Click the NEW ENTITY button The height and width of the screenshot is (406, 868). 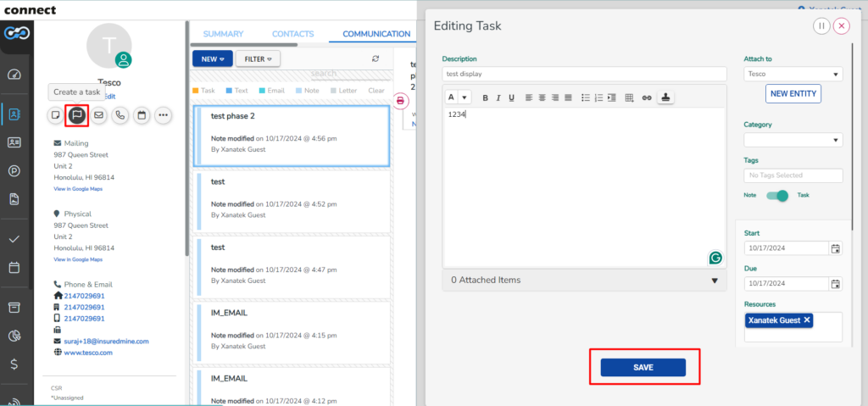pos(793,93)
